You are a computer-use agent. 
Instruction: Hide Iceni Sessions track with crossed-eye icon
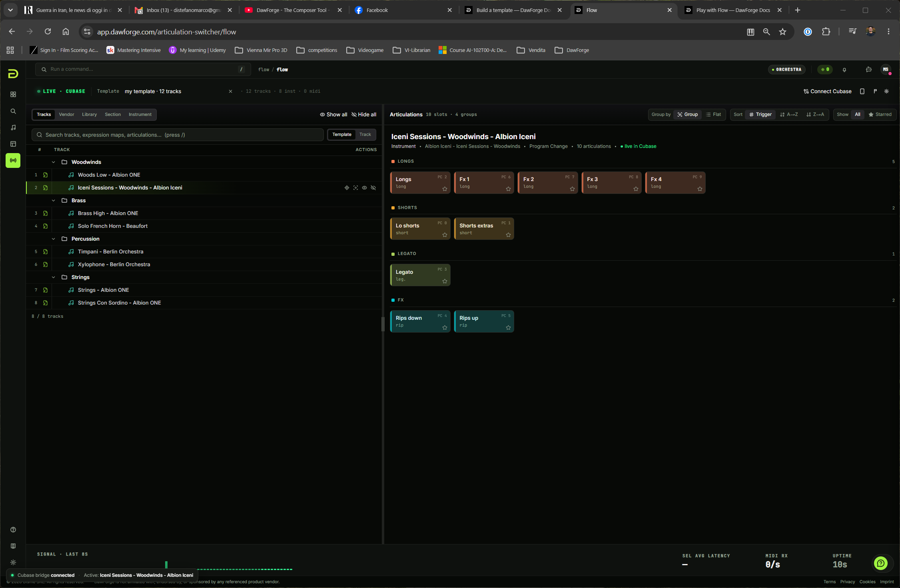click(373, 188)
